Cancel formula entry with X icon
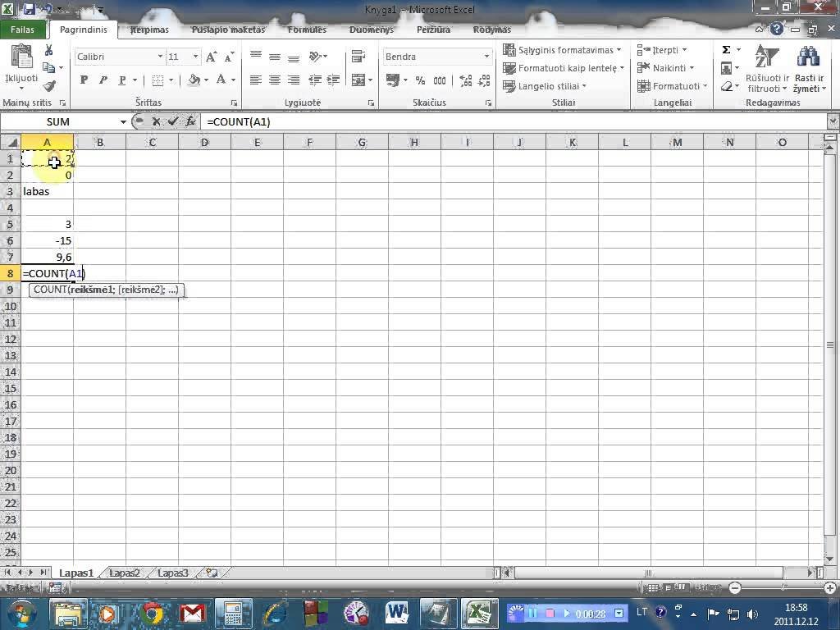This screenshot has height=630, width=840. pos(156,121)
